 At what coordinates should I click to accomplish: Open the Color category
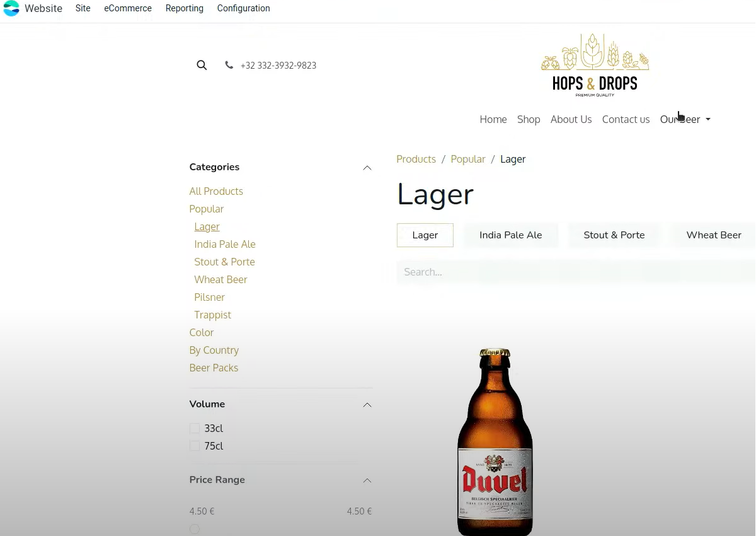[x=202, y=332]
